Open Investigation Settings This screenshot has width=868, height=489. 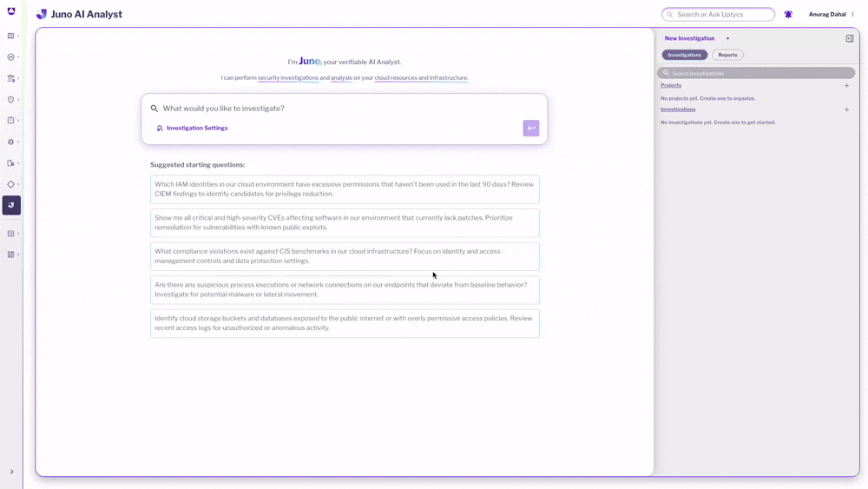coord(197,128)
